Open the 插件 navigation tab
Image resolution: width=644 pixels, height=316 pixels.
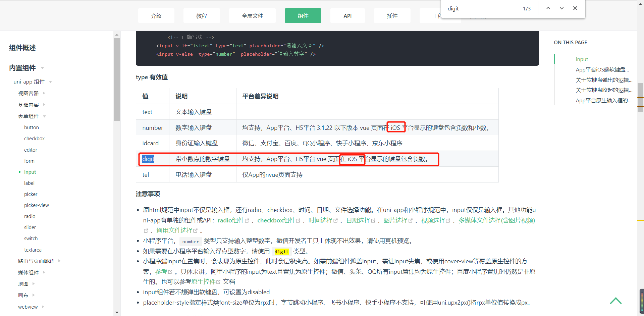coord(392,15)
